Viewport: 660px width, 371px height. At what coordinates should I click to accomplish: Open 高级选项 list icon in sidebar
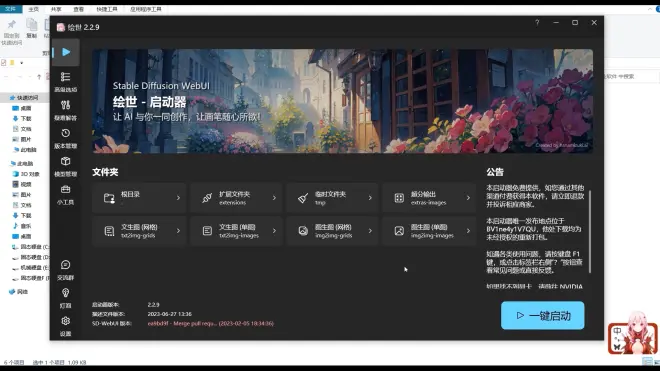[x=65, y=81]
